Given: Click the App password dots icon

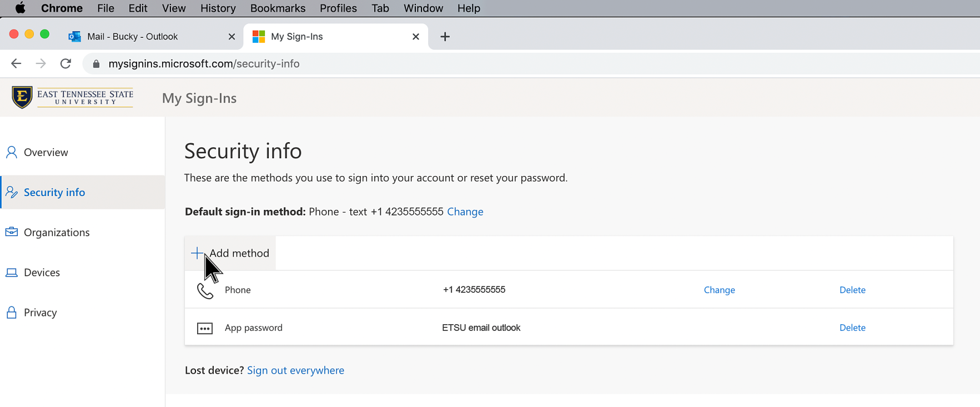Looking at the screenshot, I should pyautogui.click(x=205, y=328).
